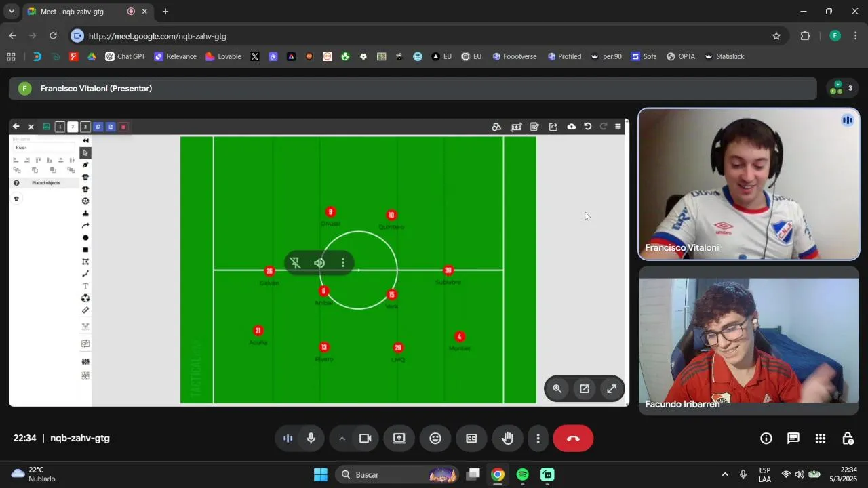This screenshot has width=868, height=488.
Task: Select the polygon area tool
Action: [85, 262]
